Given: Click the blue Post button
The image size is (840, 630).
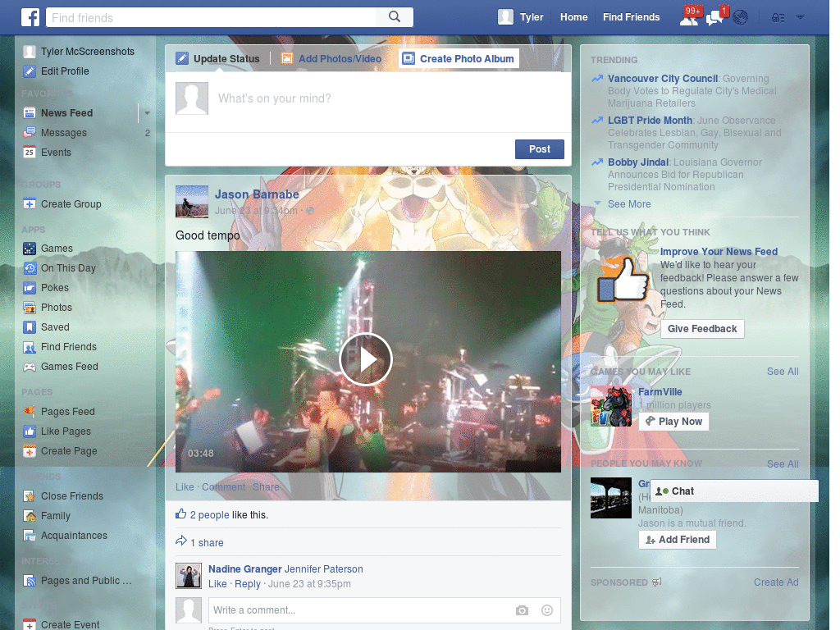Looking at the screenshot, I should (540, 149).
